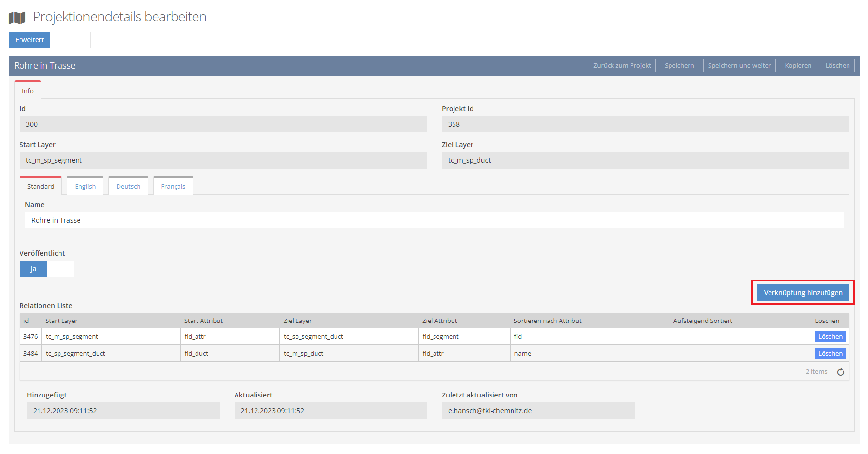The height and width of the screenshot is (454, 868).
Task: Toggle the Erweitert switch
Action: (49, 40)
